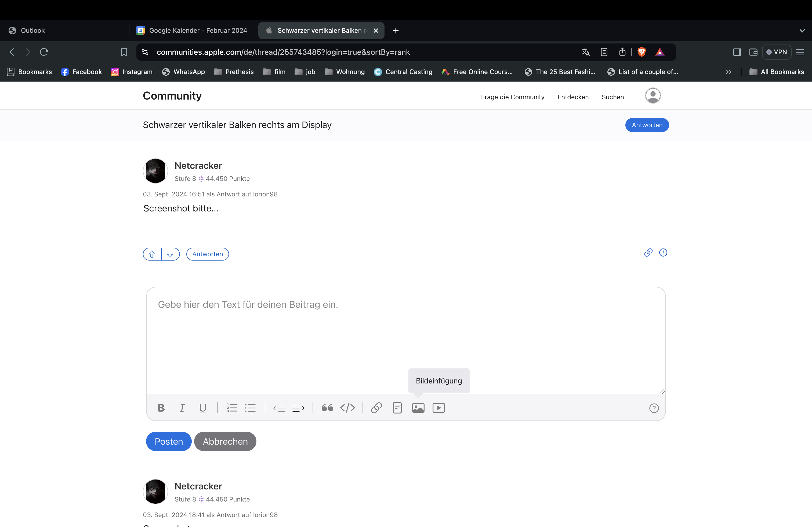
Task: Click the document insert icon in the editor
Action: 397,408
